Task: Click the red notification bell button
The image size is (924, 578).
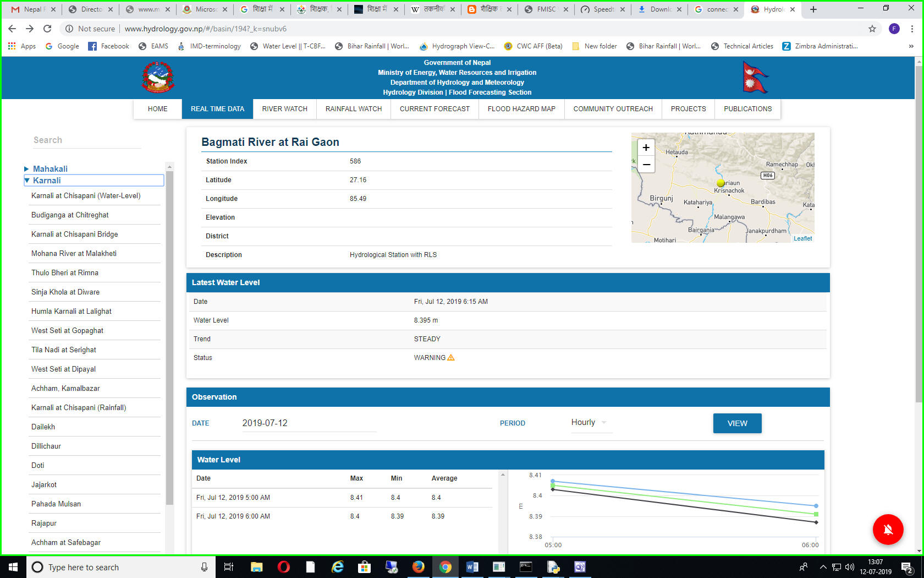Action: point(888,530)
